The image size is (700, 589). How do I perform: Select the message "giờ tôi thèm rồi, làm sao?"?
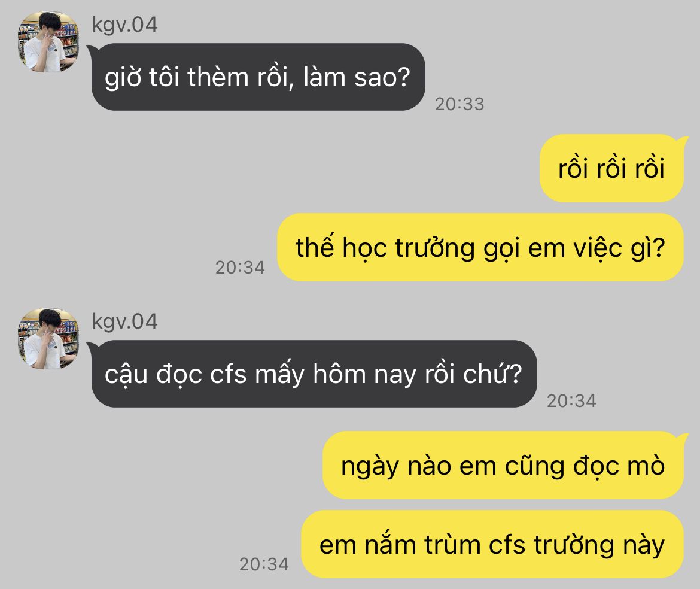(x=258, y=77)
